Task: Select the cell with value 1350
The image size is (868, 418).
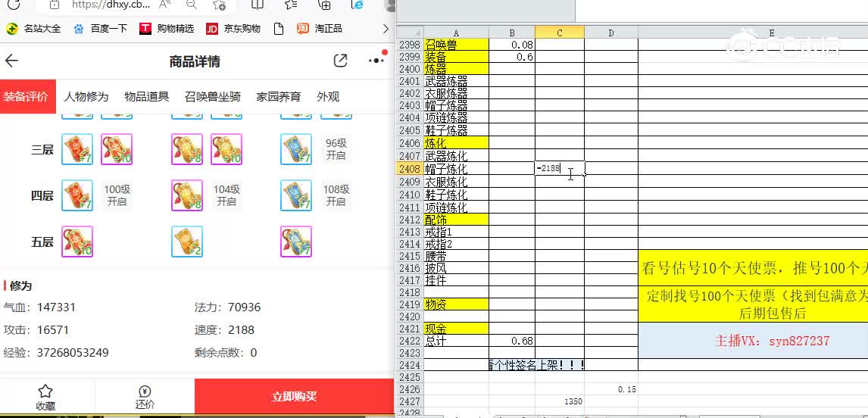Action: 560,401
